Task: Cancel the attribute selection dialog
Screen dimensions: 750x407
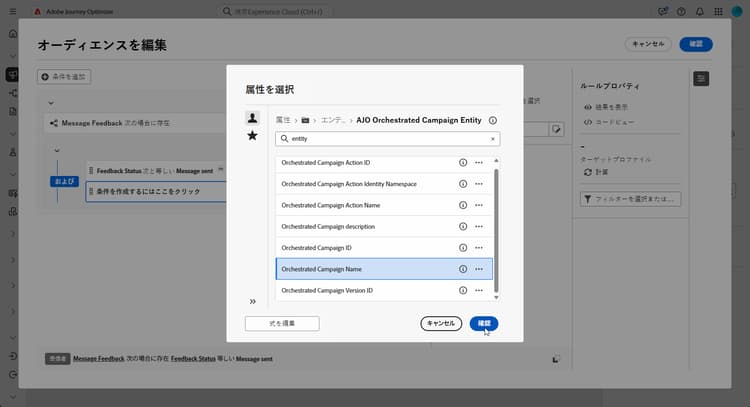Action: point(441,323)
